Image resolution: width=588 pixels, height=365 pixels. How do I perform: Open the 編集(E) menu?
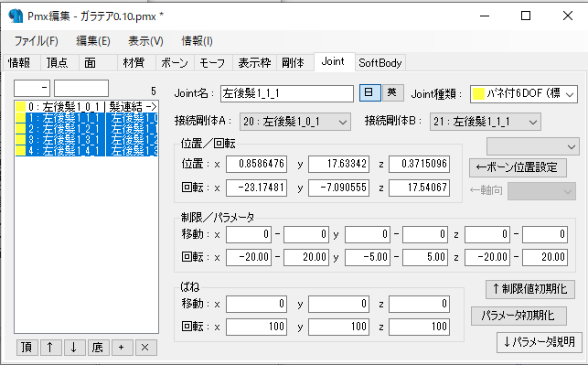pos(93,41)
